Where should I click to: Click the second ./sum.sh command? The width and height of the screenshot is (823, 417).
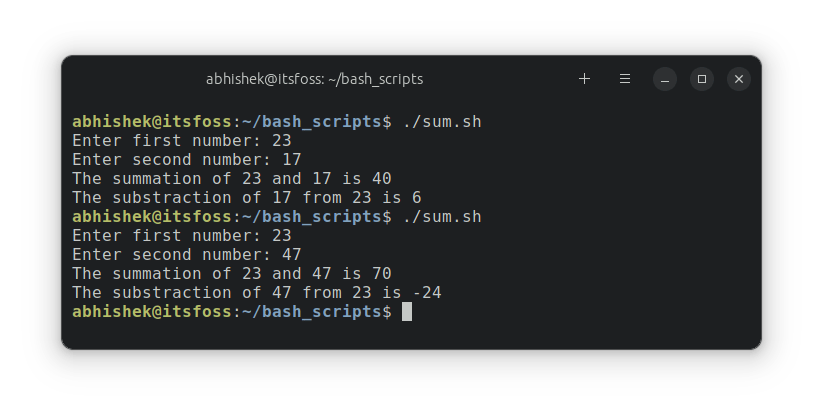441,217
